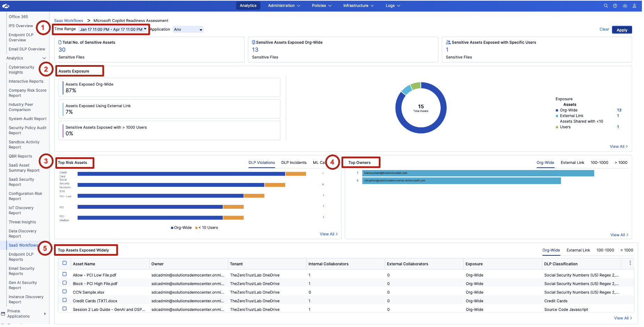Open the Application dropdown showing Any

188,30
